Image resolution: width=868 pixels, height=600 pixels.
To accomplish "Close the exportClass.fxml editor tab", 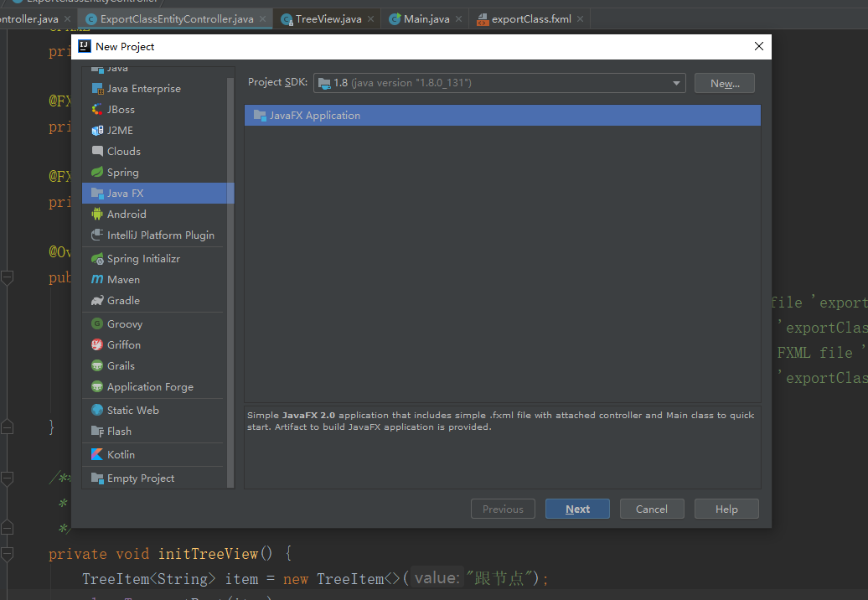I will pos(580,18).
